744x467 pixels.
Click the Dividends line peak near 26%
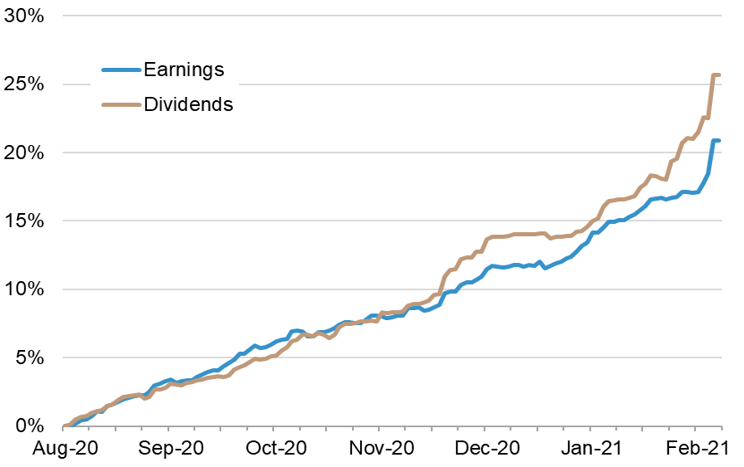pyautogui.click(x=716, y=75)
